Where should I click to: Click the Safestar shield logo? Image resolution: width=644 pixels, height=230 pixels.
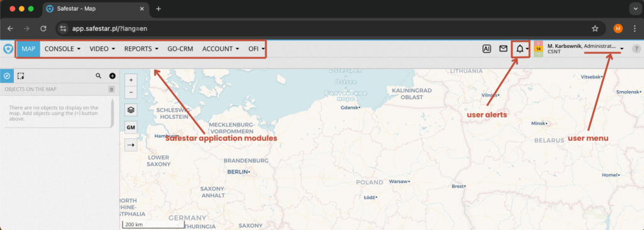[8, 49]
